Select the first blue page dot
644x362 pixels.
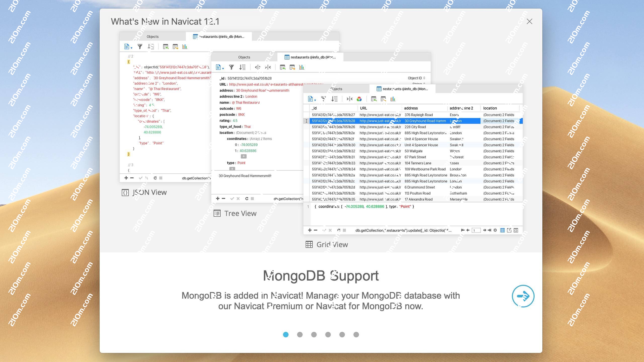(x=286, y=335)
